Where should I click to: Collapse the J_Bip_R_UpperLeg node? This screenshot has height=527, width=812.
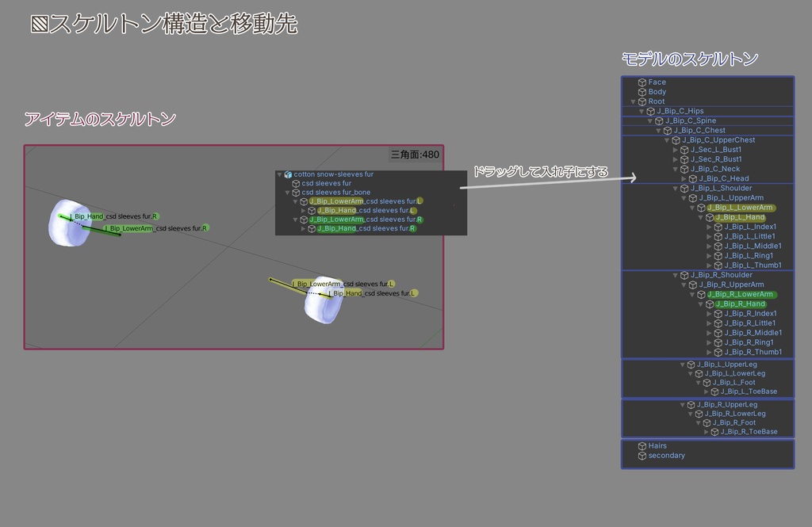[683, 405]
